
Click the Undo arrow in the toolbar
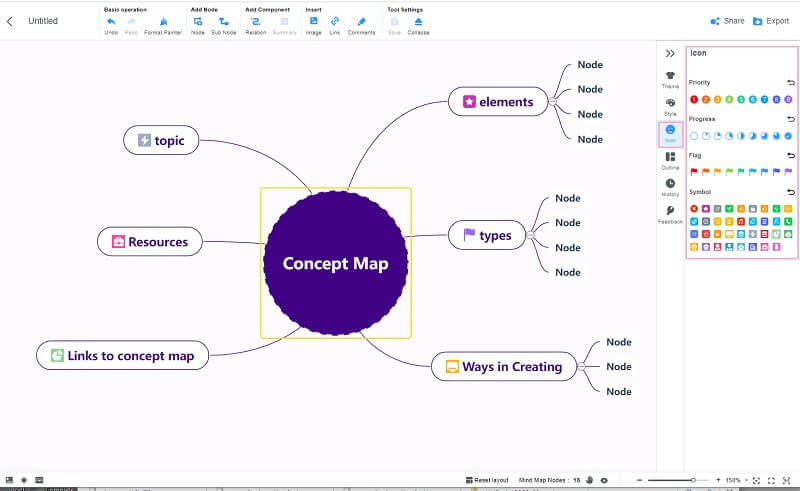111,21
